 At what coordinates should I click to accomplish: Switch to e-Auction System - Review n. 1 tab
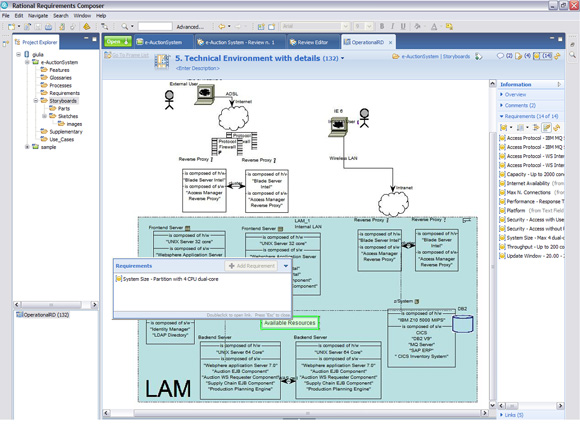pos(240,42)
